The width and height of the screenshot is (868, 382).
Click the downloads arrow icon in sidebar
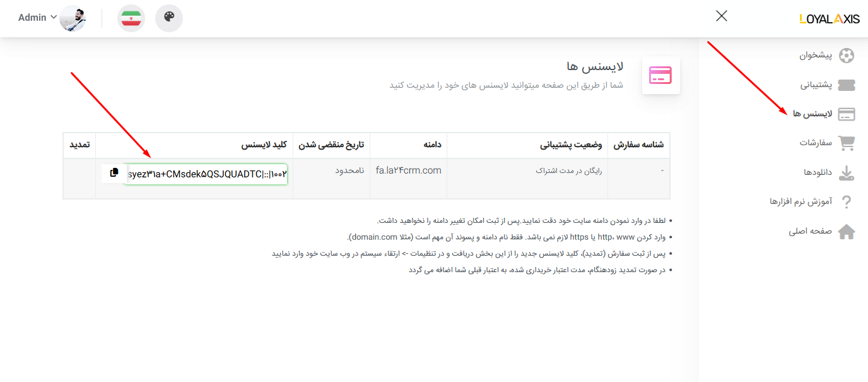point(847,172)
